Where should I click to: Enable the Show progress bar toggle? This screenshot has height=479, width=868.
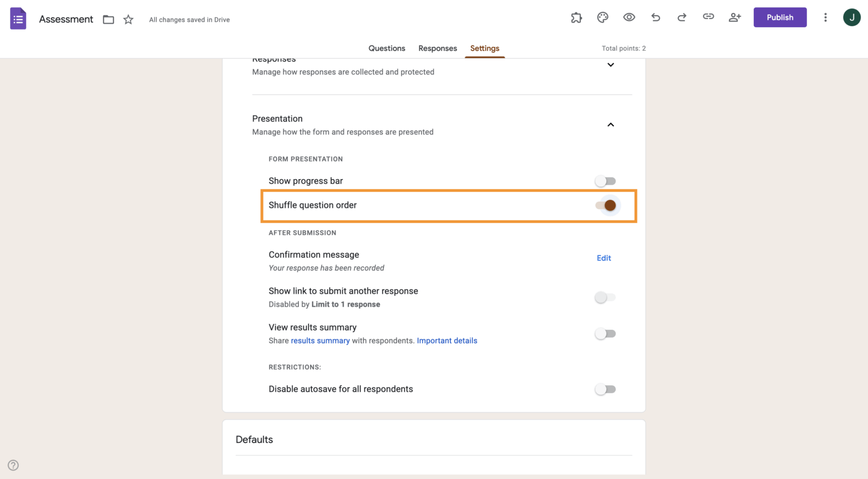click(x=605, y=181)
